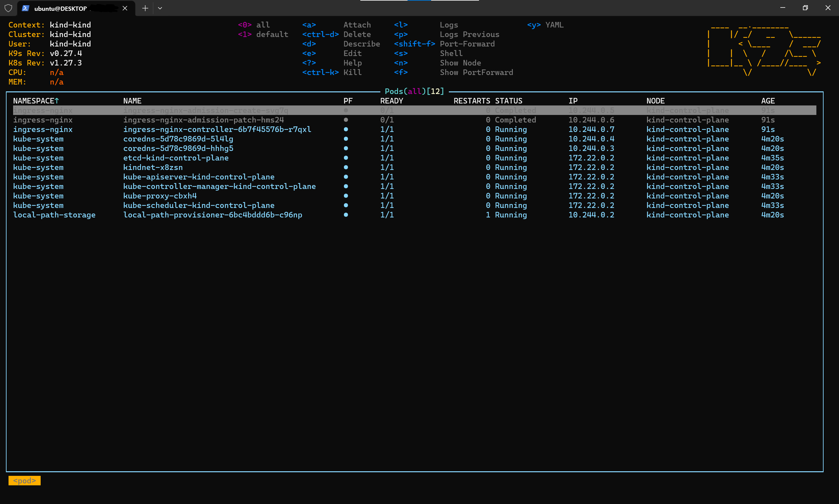Click the PF dot for kube-proxy-cbxh4
The height and width of the screenshot is (504, 839).
tap(346, 196)
